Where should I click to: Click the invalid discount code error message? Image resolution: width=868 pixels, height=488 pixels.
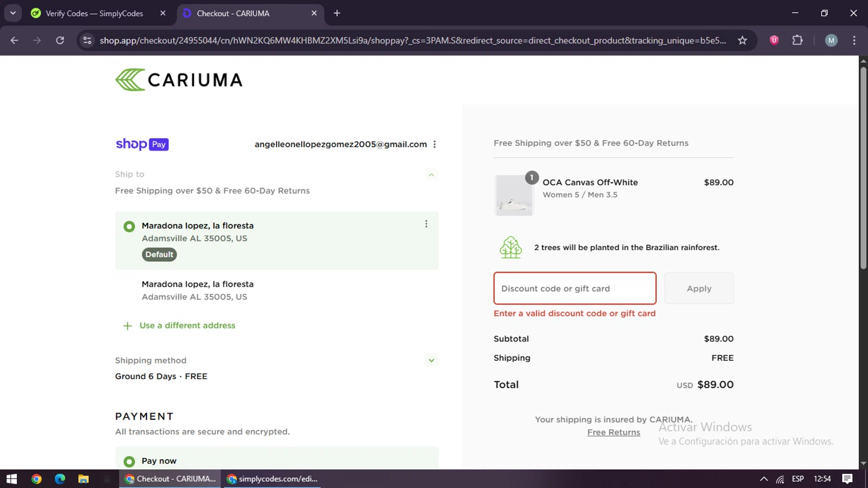(575, 313)
